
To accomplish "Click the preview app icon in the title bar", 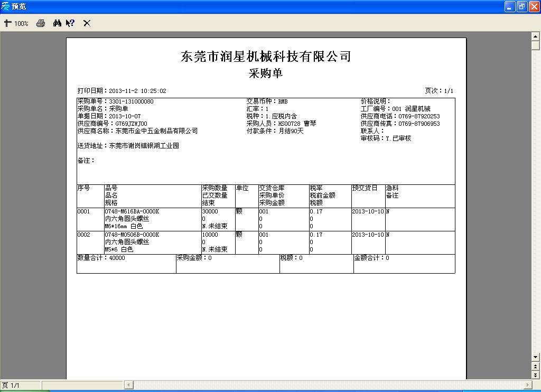I will (x=5, y=6).
